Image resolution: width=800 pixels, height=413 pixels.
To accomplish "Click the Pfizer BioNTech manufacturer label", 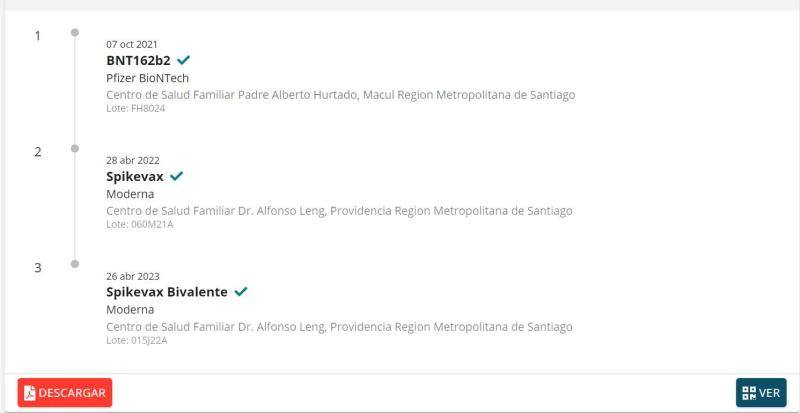I will point(147,78).
